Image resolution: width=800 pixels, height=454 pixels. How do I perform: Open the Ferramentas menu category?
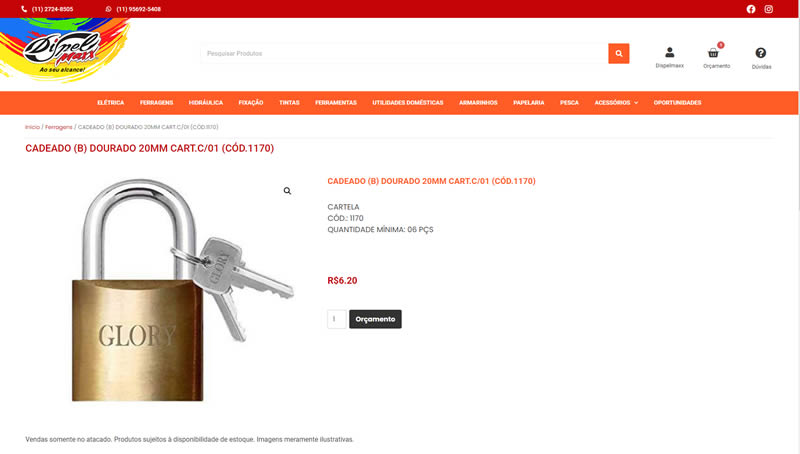pyautogui.click(x=336, y=103)
